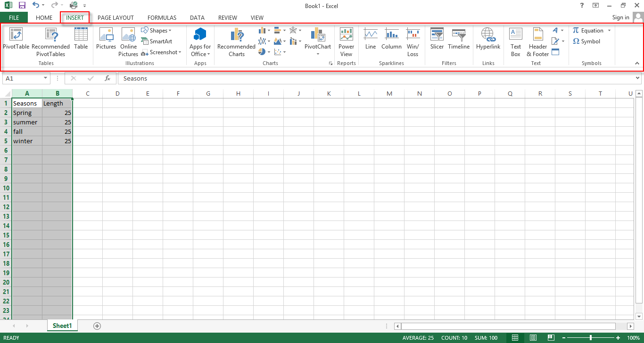Select the Sheet1 tab

(62, 326)
